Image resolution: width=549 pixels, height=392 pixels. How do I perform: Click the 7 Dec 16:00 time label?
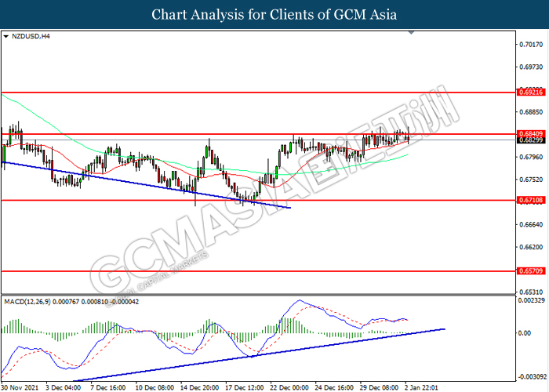pyautogui.click(x=108, y=387)
